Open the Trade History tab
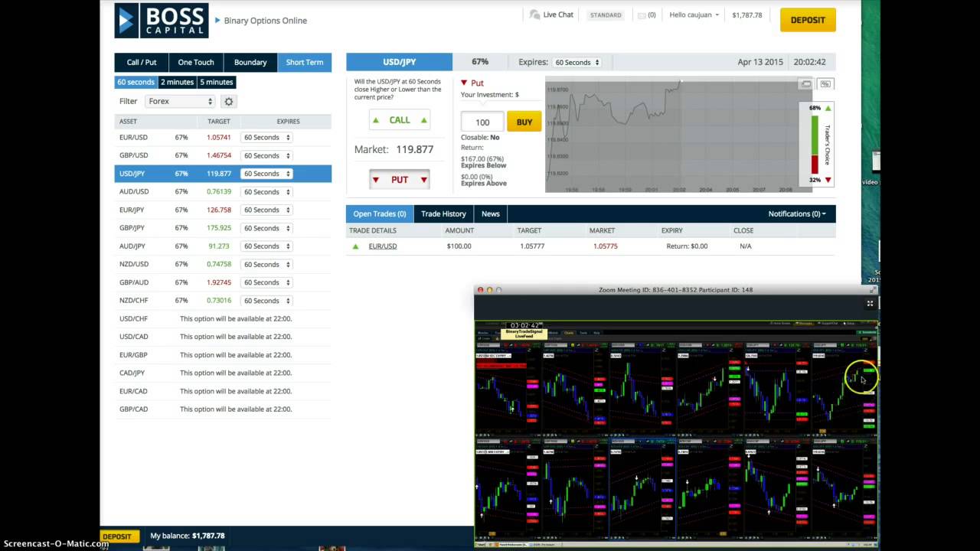The width and height of the screenshot is (980, 551). (x=443, y=214)
